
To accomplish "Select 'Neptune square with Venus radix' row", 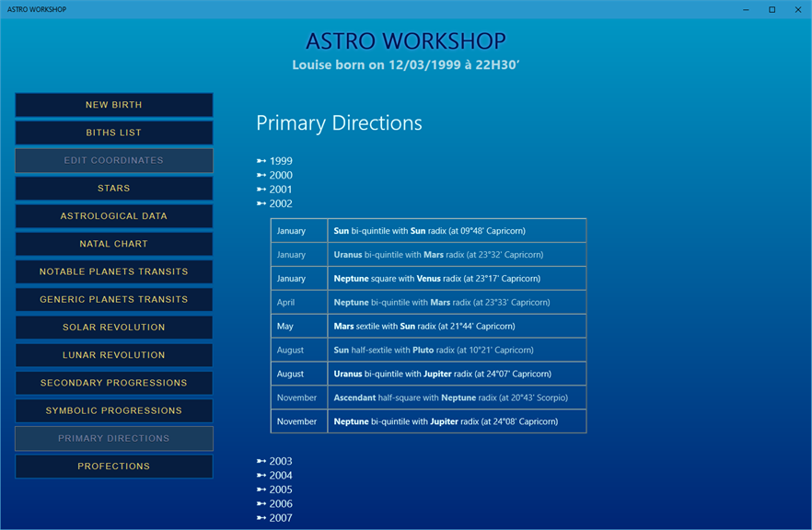I will 428,279.
